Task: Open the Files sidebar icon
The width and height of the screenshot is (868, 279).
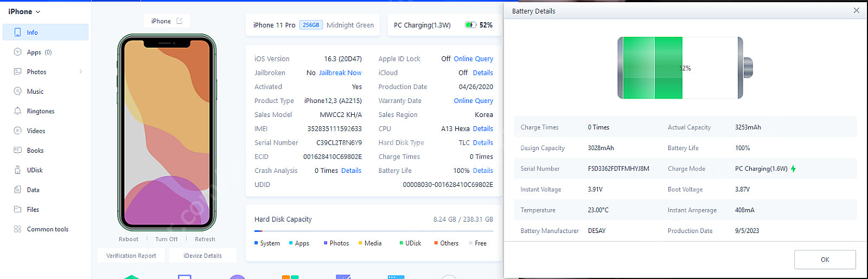Action: click(x=17, y=210)
